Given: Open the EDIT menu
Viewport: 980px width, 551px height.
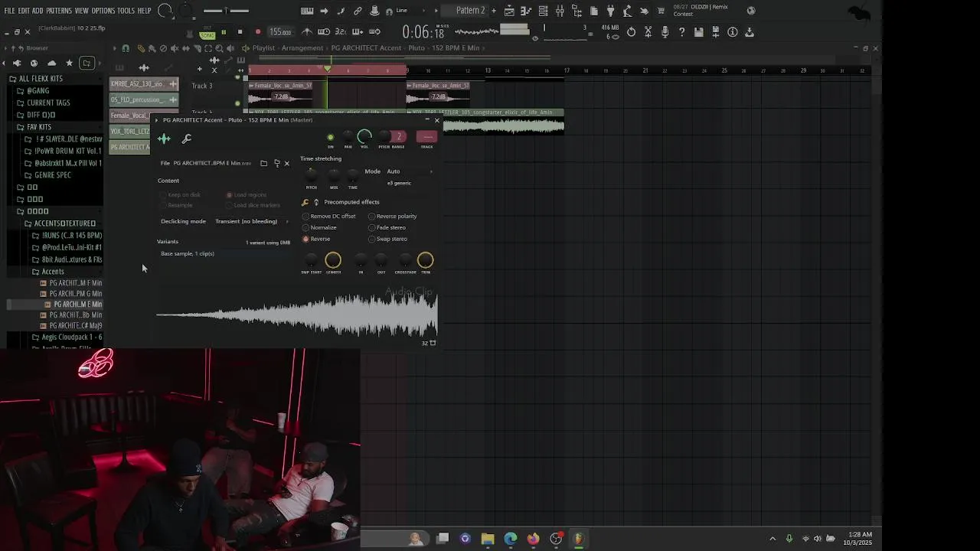Looking at the screenshot, I should [24, 11].
